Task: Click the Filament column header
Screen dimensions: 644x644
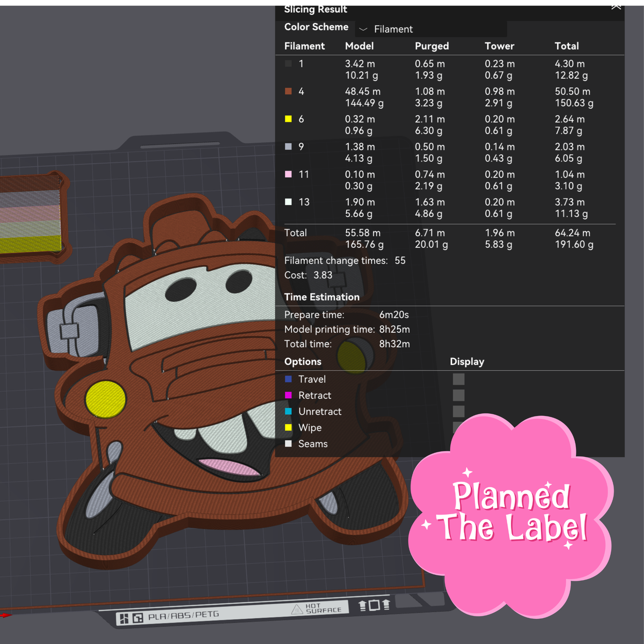Action: coord(305,46)
